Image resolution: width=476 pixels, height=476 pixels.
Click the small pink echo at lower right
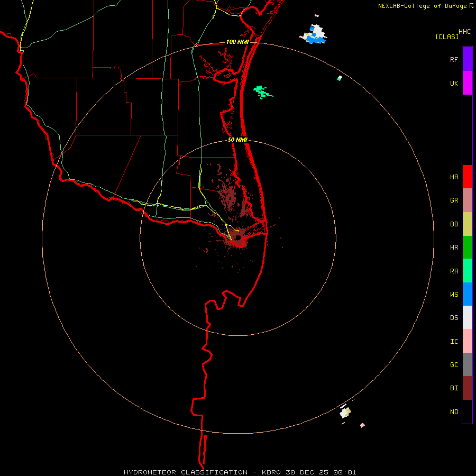[x=362, y=425]
